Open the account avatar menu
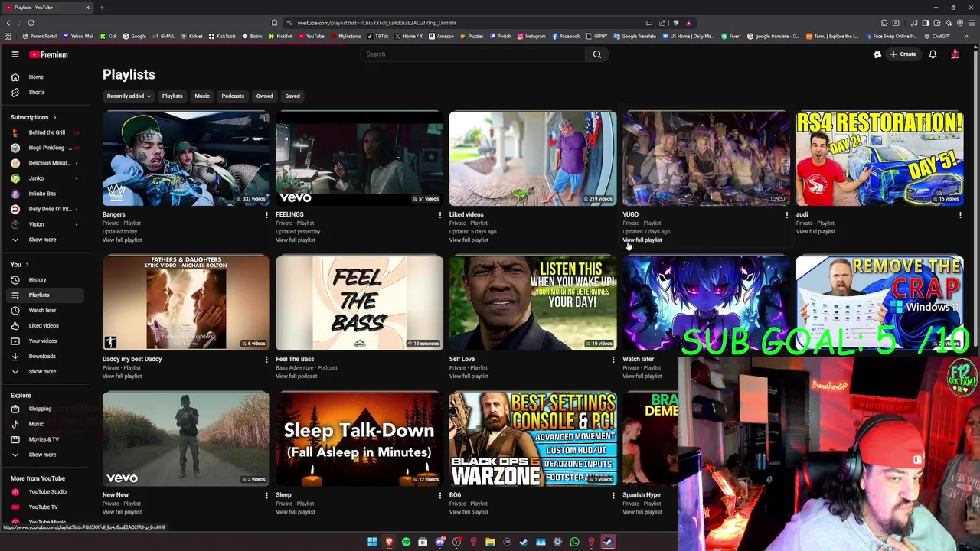 point(955,54)
